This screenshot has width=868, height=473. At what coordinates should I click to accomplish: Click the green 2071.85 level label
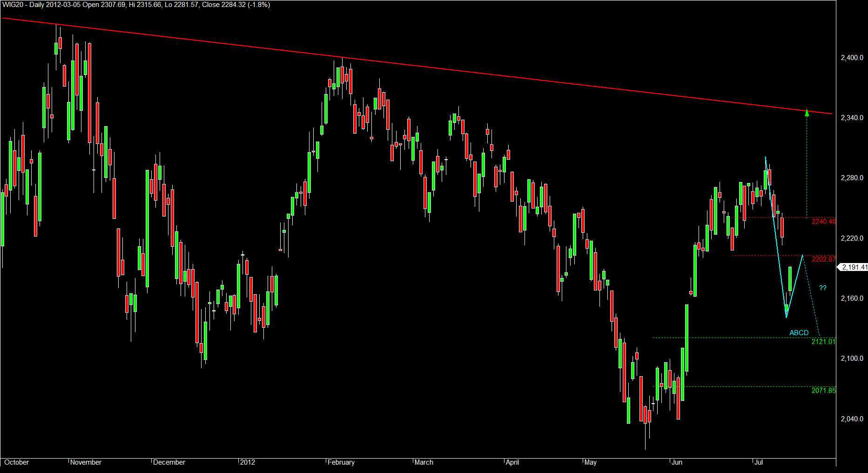tap(824, 391)
